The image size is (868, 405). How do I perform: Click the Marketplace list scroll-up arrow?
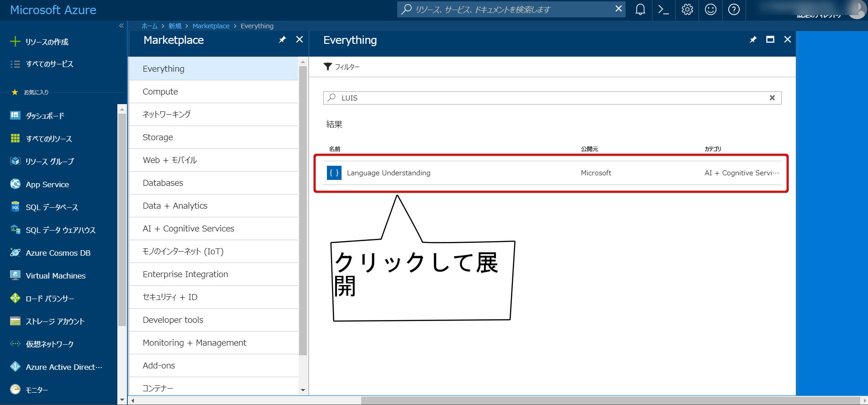(303, 62)
